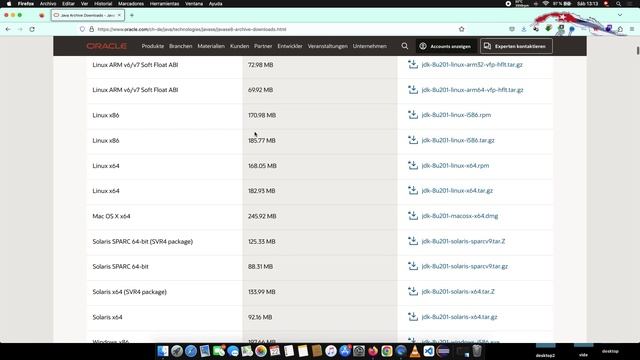Open Firefox hamburger application menu
Image resolution: width=640 pixels, height=360 pixels.
(632, 29)
